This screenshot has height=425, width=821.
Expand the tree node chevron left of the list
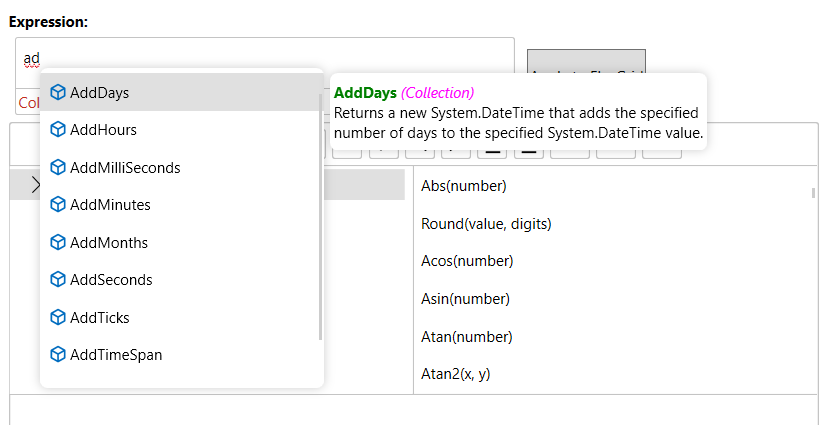34,184
